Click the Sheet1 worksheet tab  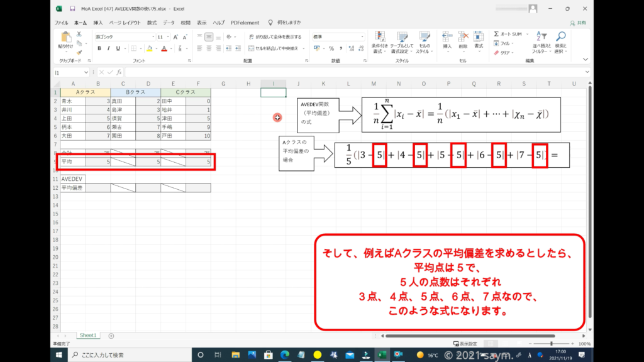coord(87,336)
